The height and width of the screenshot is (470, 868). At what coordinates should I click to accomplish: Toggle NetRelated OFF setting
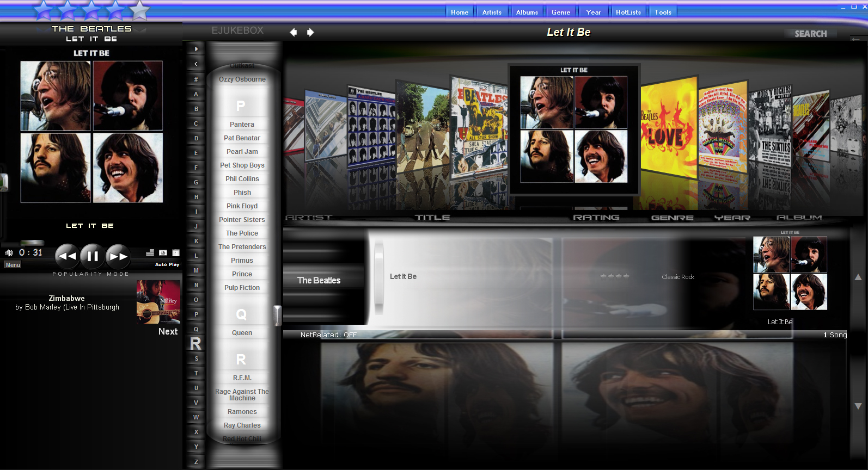point(328,335)
